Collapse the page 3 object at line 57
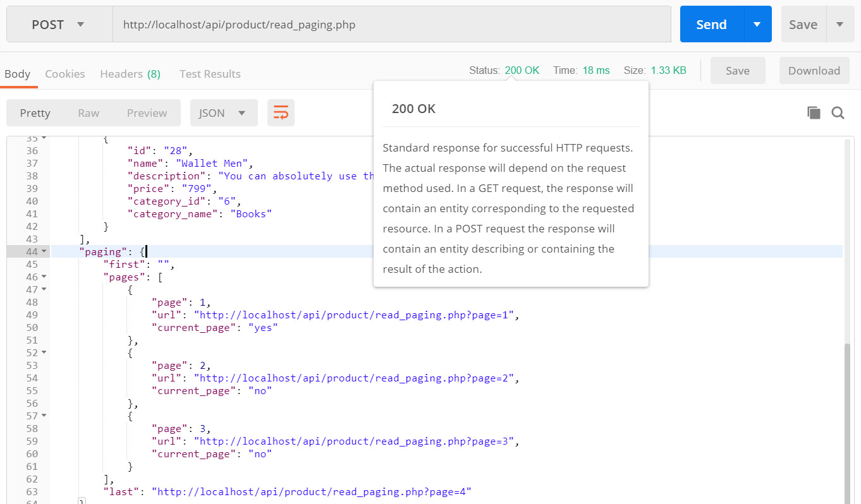This screenshot has width=861, height=504. click(x=44, y=416)
